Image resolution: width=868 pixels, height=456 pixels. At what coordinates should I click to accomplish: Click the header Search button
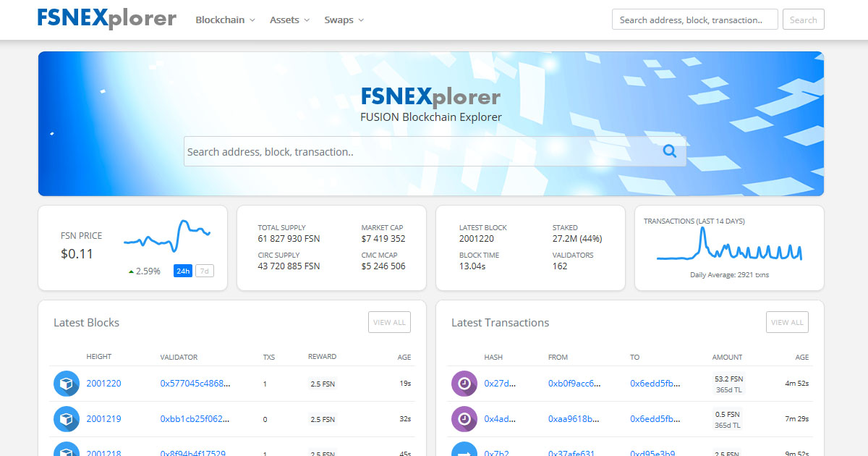coord(803,20)
